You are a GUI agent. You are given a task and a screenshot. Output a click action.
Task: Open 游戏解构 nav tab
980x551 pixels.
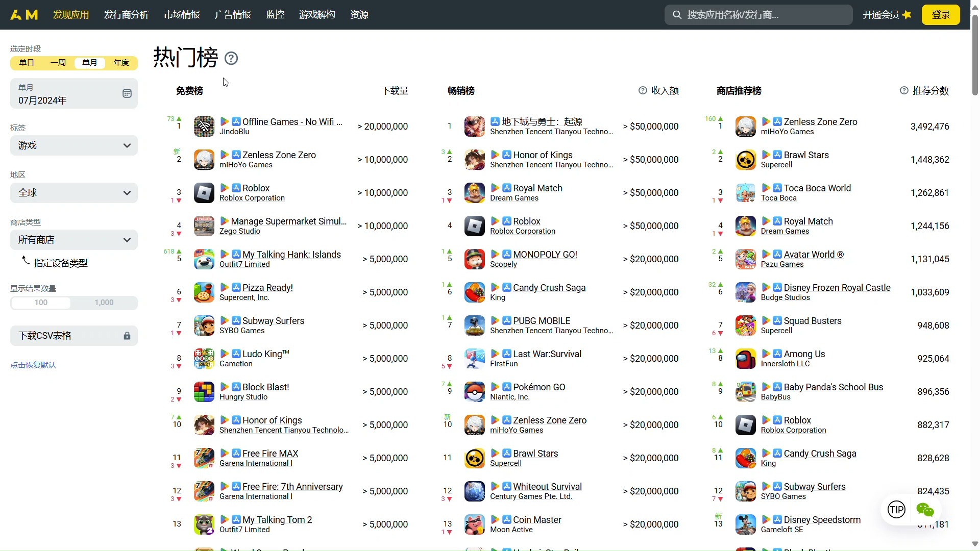click(x=317, y=15)
